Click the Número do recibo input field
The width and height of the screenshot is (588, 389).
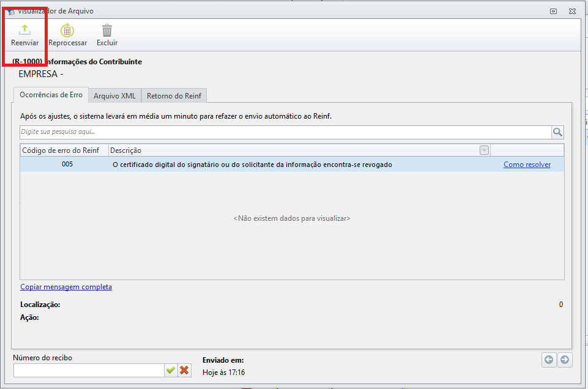(x=89, y=370)
